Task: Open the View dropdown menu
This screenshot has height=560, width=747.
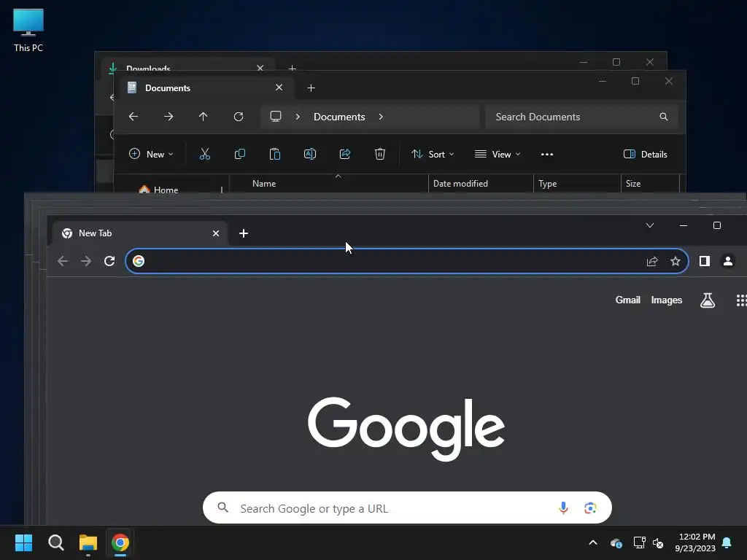Action: [498, 155]
